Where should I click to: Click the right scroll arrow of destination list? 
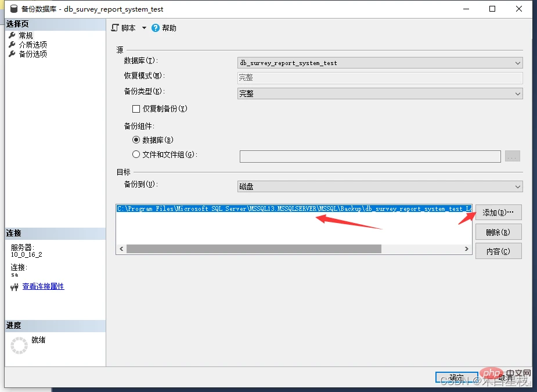(466, 249)
